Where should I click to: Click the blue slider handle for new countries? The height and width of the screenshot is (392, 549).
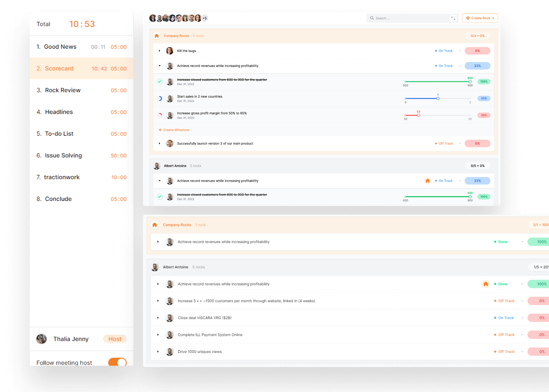click(x=438, y=99)
